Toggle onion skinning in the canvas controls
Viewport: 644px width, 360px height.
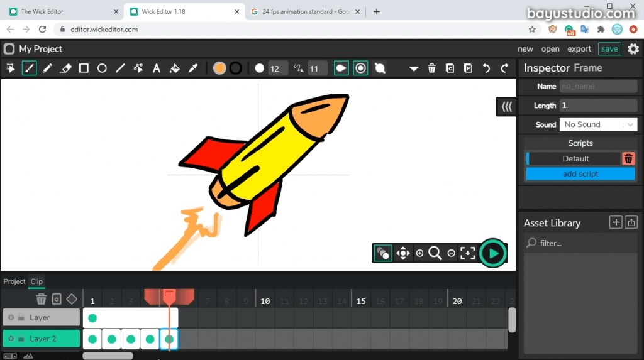click(x=383, y=253)
